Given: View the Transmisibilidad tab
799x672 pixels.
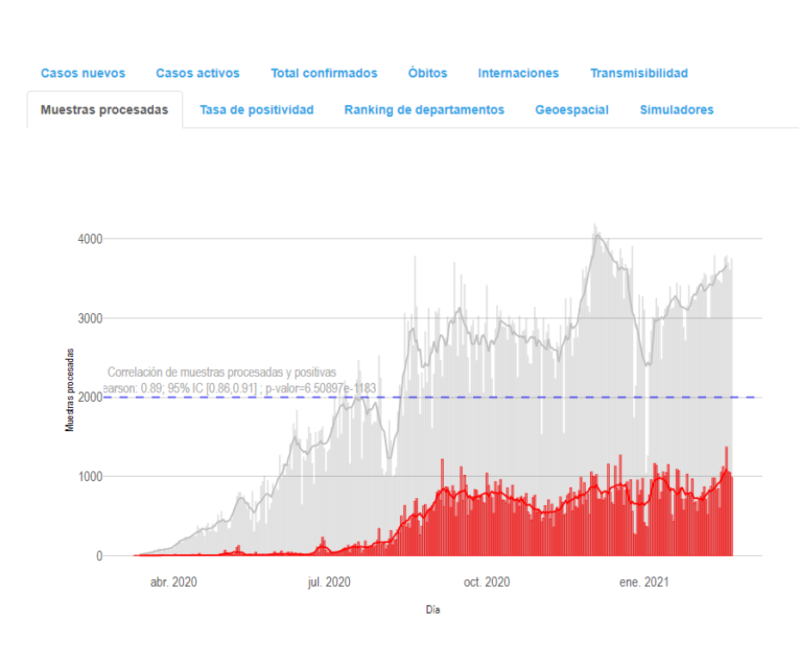Looking at the screenshot, I should click(x=638, y=73).
